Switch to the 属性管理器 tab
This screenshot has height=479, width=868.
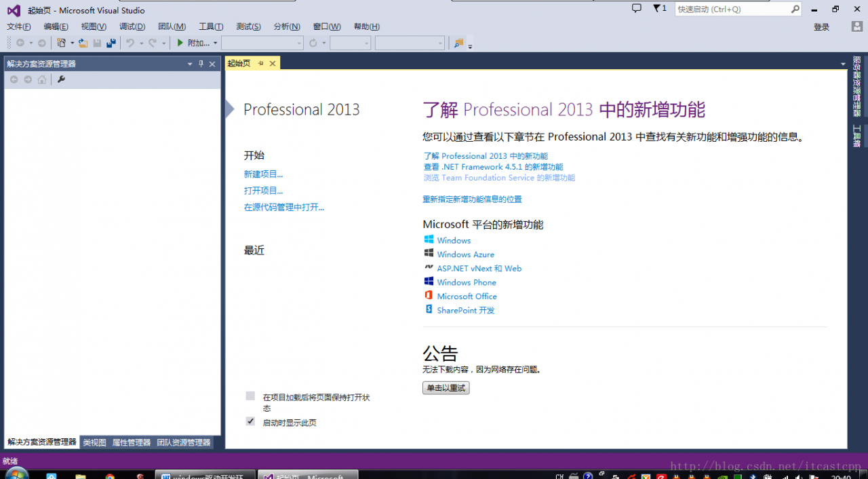[132, 442]
